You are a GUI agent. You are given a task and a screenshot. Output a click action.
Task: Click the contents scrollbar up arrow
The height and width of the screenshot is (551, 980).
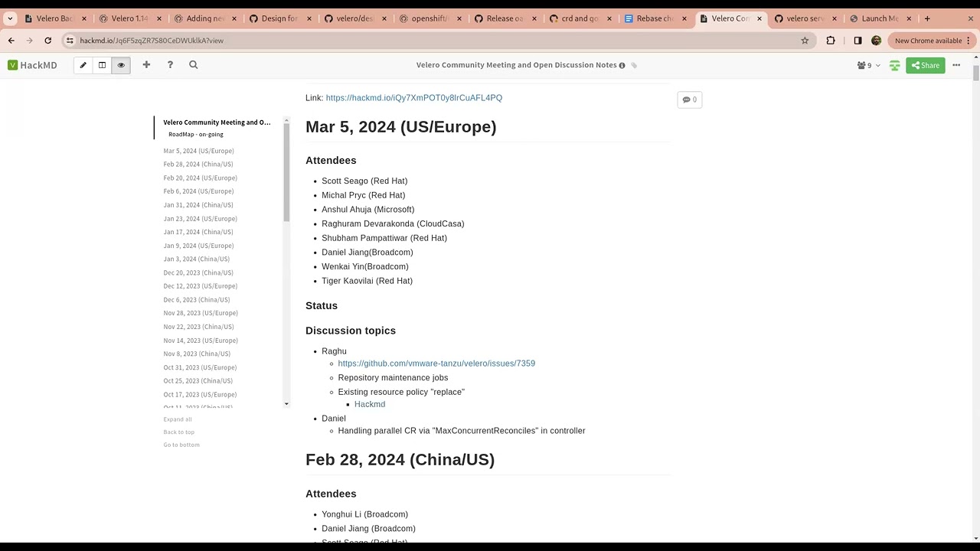tap(287, 120)
